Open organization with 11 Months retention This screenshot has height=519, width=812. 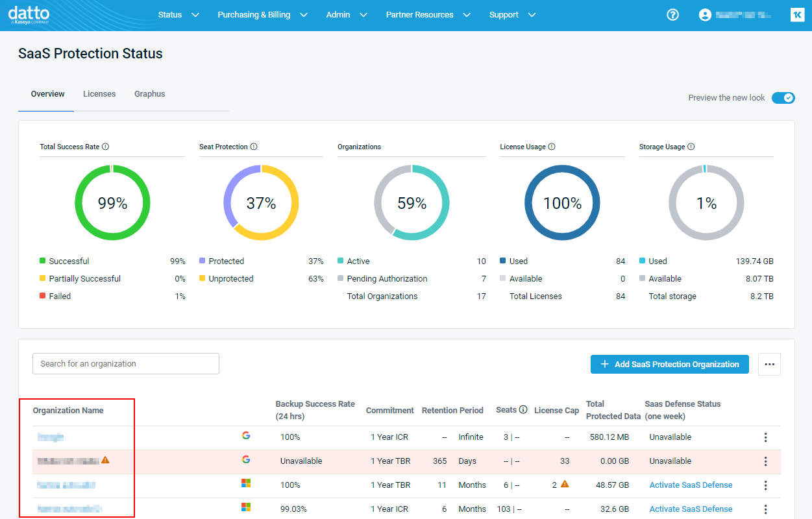tap(66, 485)
